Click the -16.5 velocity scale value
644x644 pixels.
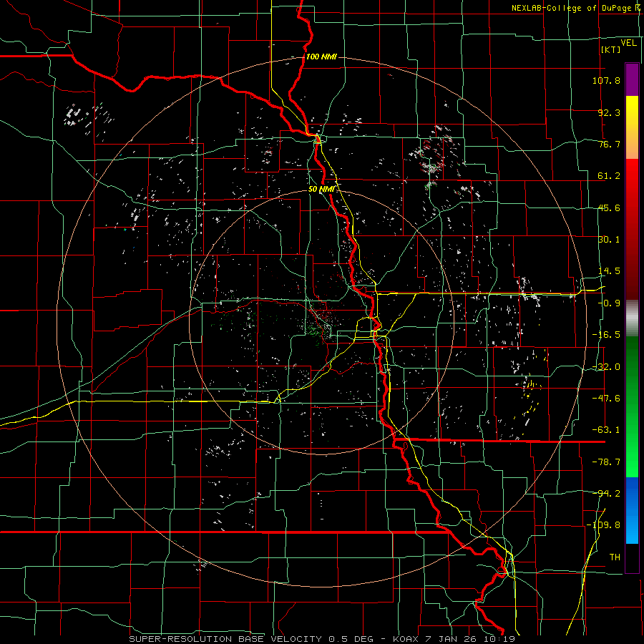[x=606, y=335]
